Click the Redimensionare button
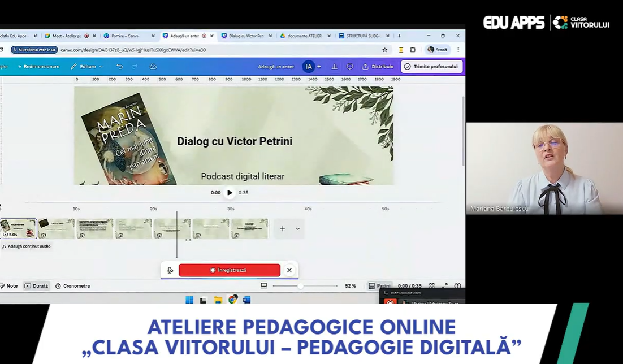Image resolution: width=623 pixels, height=364 pixels. [x=38, y=66]
